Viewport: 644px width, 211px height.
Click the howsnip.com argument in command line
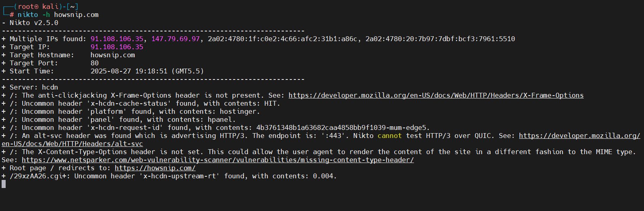point(76,15)
